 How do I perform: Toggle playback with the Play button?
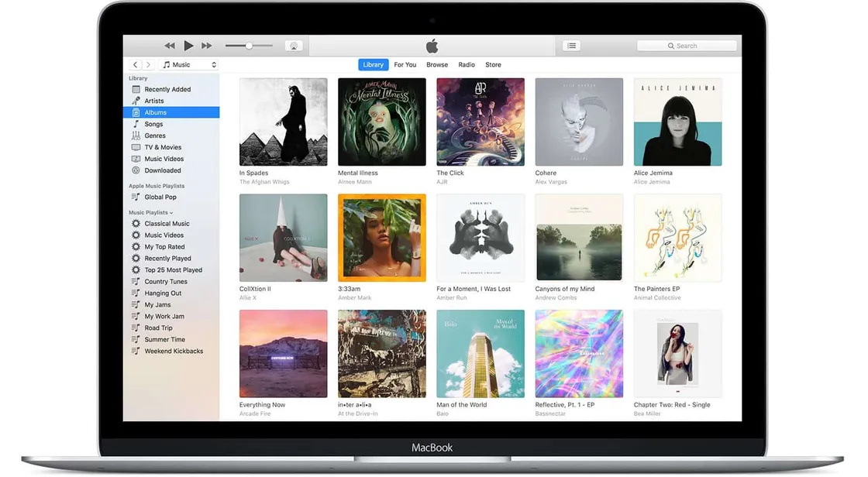click(188, 46)
